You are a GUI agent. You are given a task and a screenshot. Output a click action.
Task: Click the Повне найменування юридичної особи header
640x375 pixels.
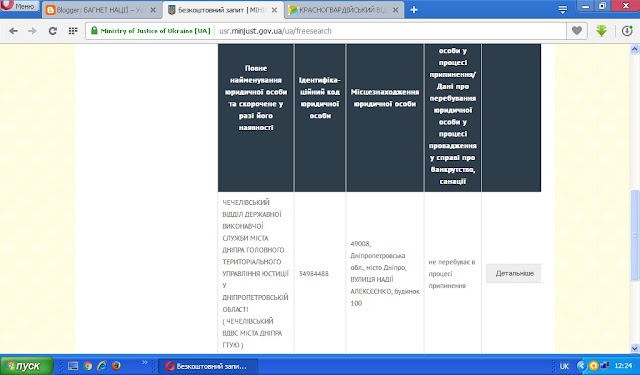pyautogui.click(x=256, y=98)
